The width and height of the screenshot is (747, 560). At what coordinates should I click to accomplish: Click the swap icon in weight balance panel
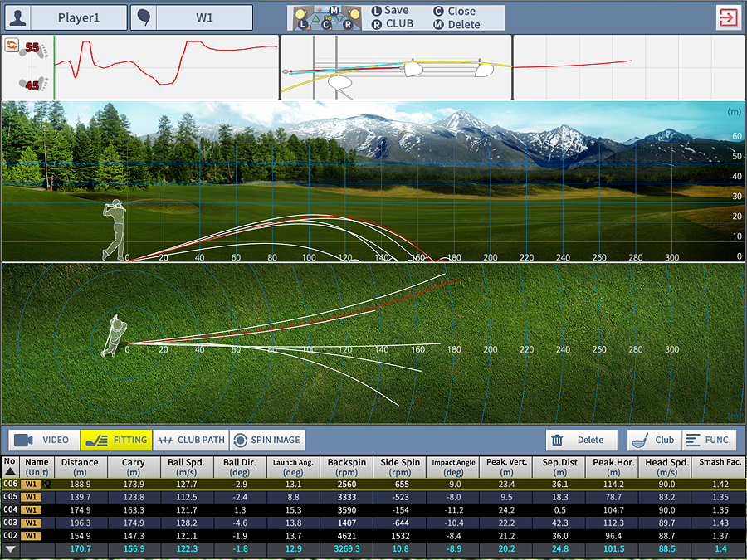[13, 46]
